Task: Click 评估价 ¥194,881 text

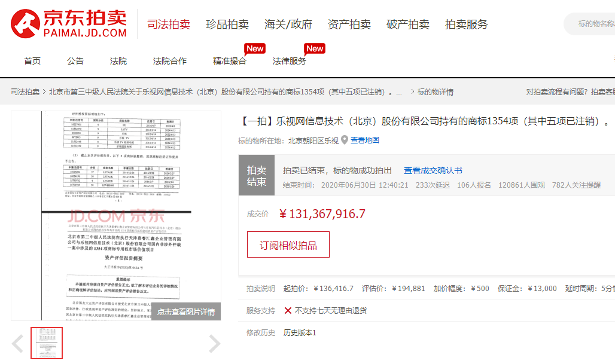Action: 394,288
